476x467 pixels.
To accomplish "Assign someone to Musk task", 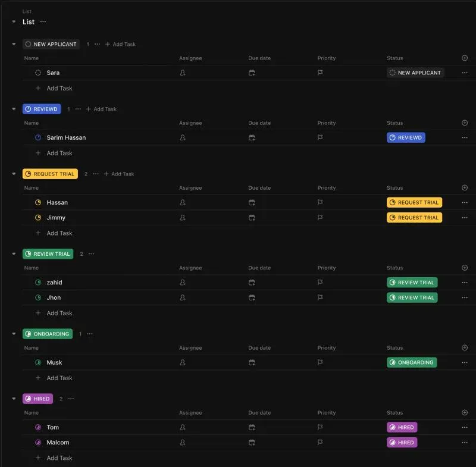I will pos(183,363).
